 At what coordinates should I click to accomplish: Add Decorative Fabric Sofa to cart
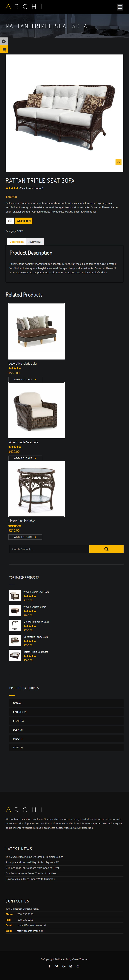click(25, 379)
